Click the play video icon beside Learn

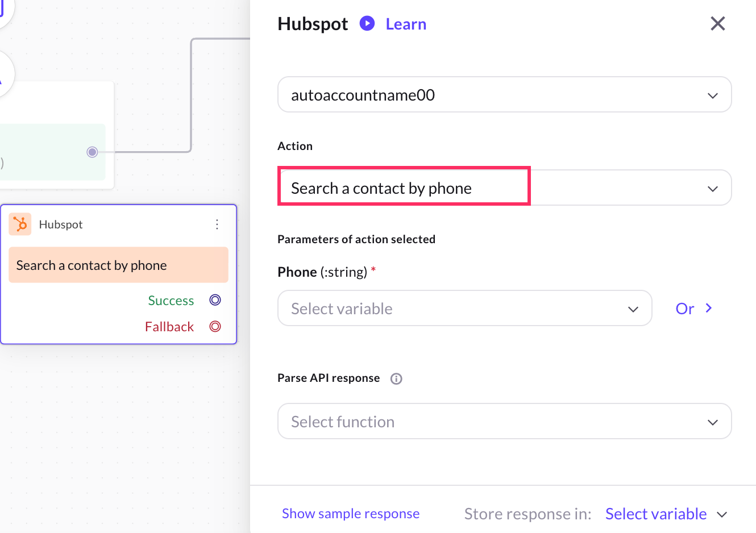[x=367, y=23]
